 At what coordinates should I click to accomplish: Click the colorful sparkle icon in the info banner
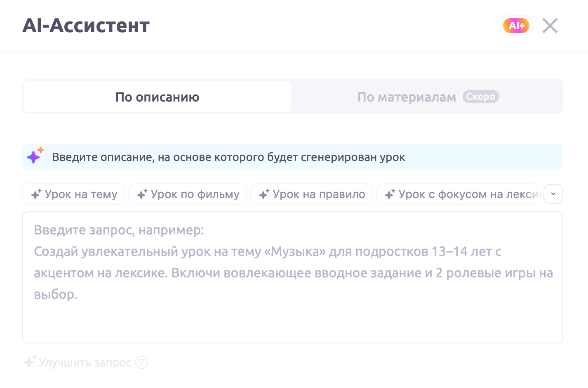[35, 156]
